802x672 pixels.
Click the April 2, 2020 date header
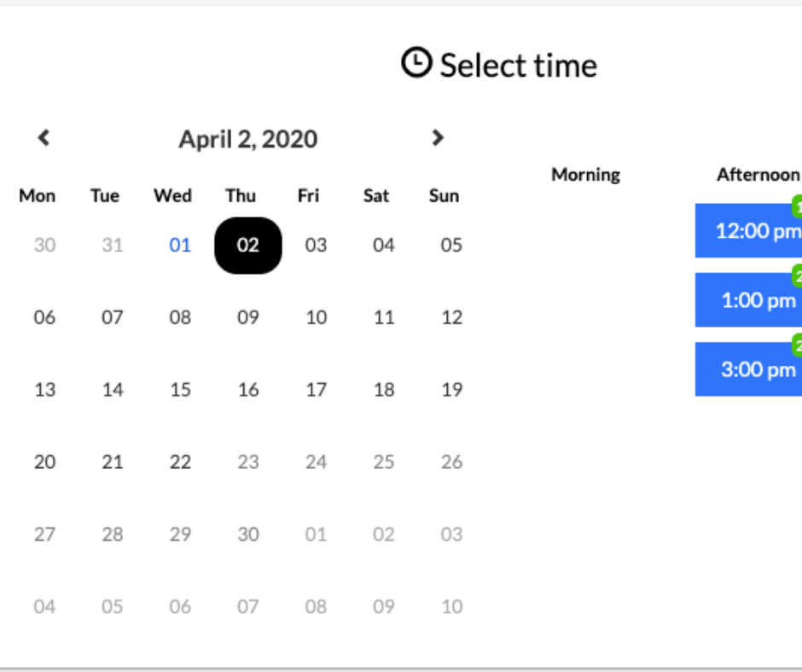coord(248,139)
